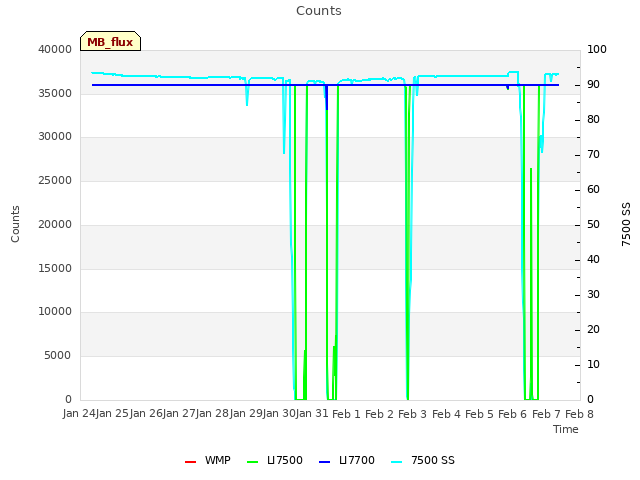Viewport: 640px width, 480px height.
Task: Click the 7500 SS legend label
Action: tap(433, 460)
